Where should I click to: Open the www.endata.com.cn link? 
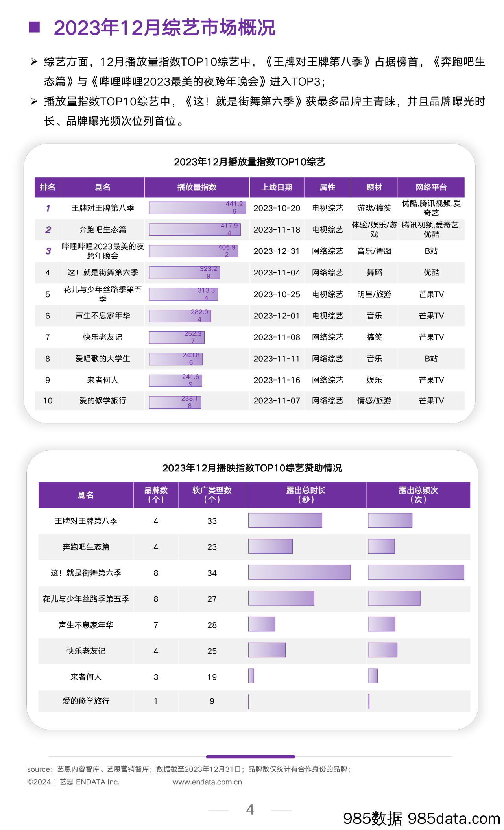point(207,782)
